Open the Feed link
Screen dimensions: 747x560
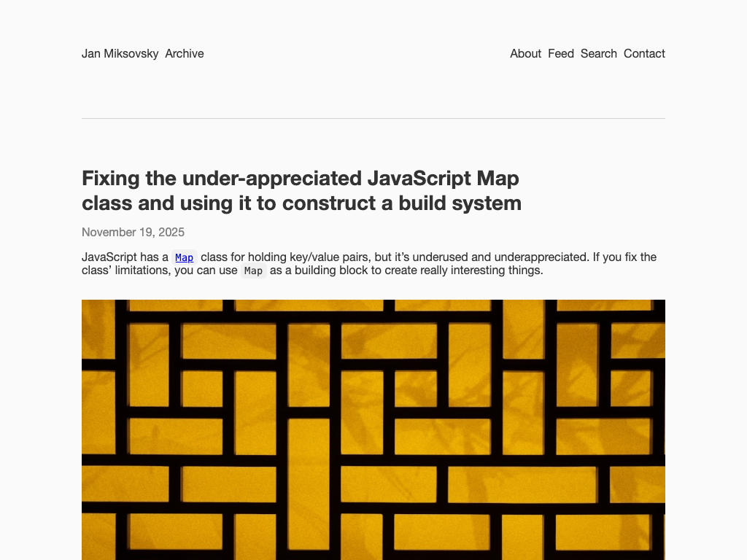[x=561, y=54]
